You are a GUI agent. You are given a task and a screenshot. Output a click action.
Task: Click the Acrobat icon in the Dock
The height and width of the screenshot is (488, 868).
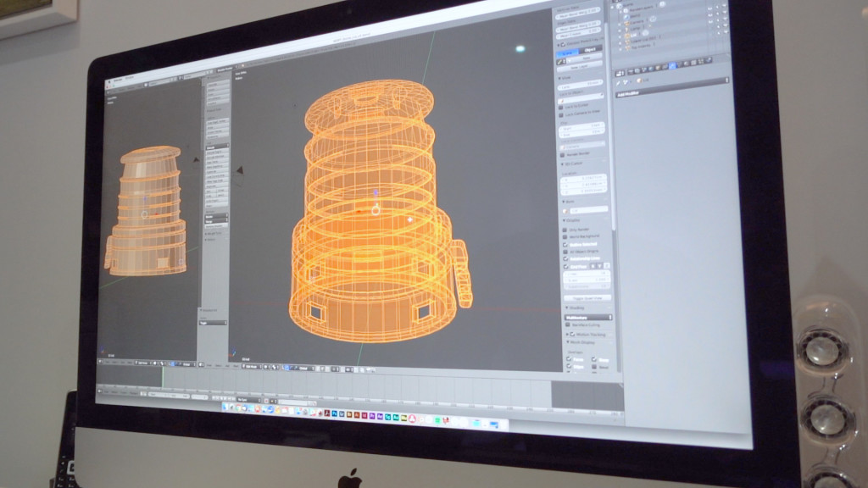325,413
